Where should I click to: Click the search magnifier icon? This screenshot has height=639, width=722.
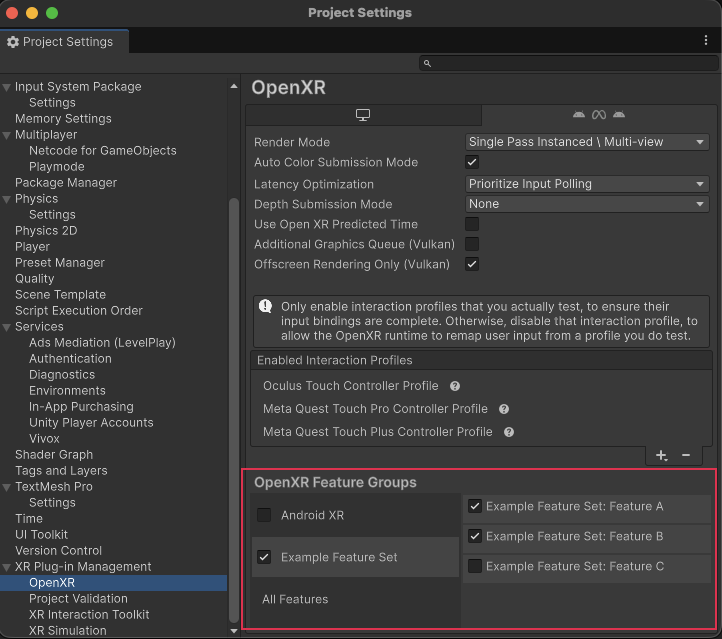coord(427,64)
